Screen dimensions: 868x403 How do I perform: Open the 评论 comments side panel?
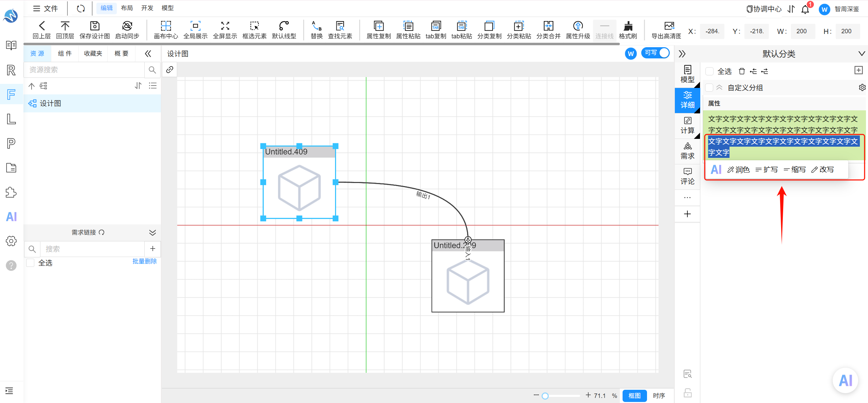(687, 177)
